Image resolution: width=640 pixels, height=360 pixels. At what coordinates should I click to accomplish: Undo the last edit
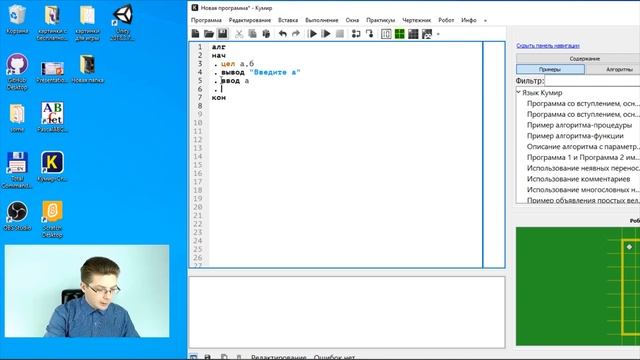tap(282, 34)
